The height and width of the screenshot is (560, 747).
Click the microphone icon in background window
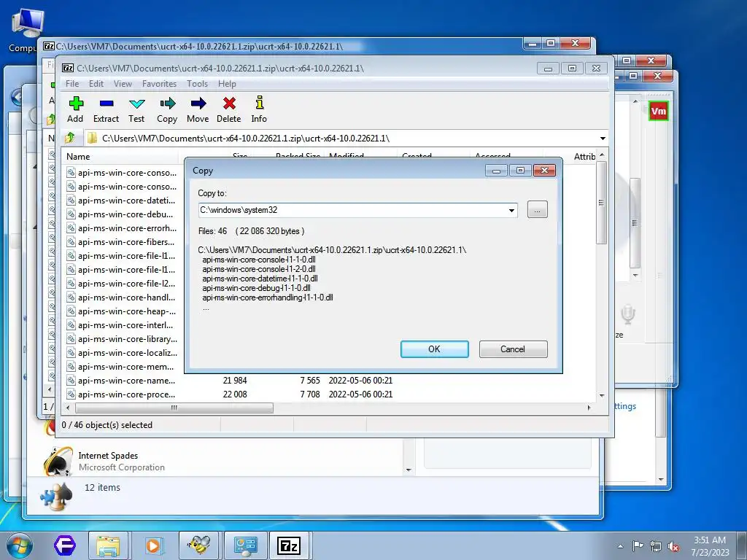coord(628,315)
